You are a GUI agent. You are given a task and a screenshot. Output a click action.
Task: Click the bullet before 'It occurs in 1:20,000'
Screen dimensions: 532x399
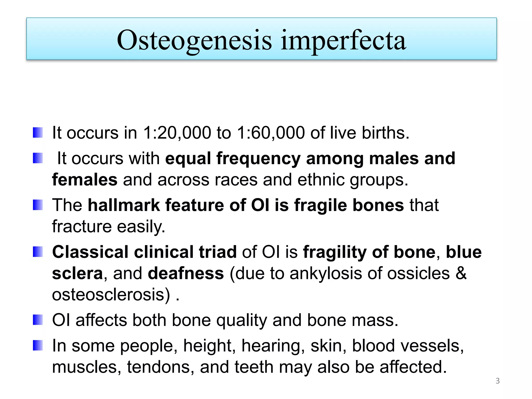pos(38,132)
